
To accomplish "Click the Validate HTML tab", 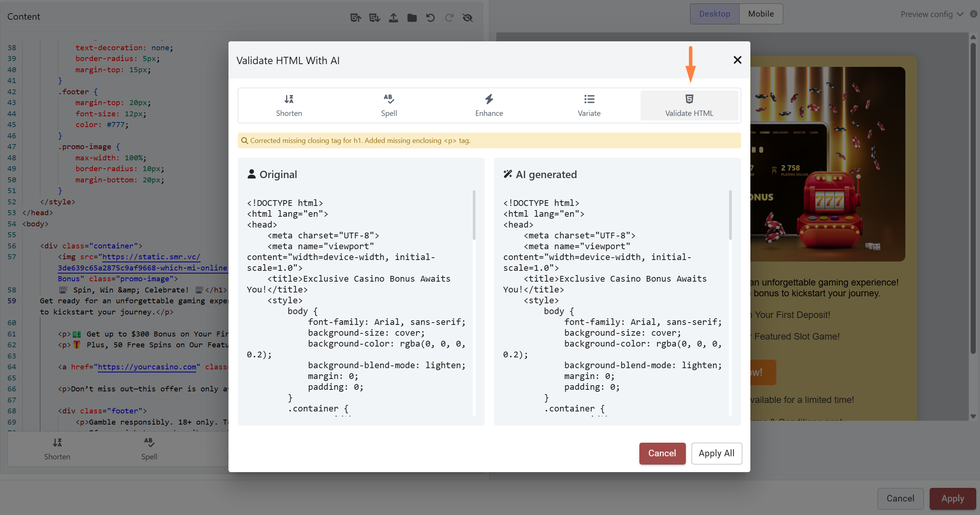I will [x=689, y=105].
